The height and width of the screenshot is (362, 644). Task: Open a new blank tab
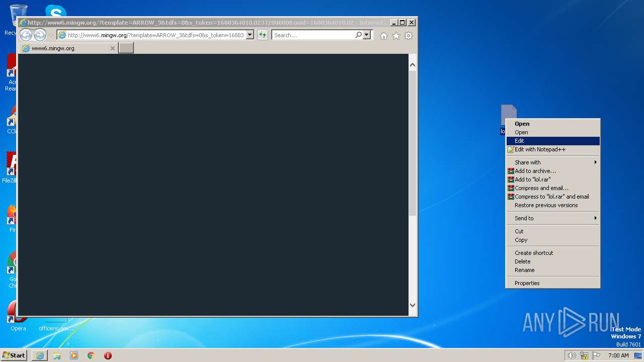(126, 48)
